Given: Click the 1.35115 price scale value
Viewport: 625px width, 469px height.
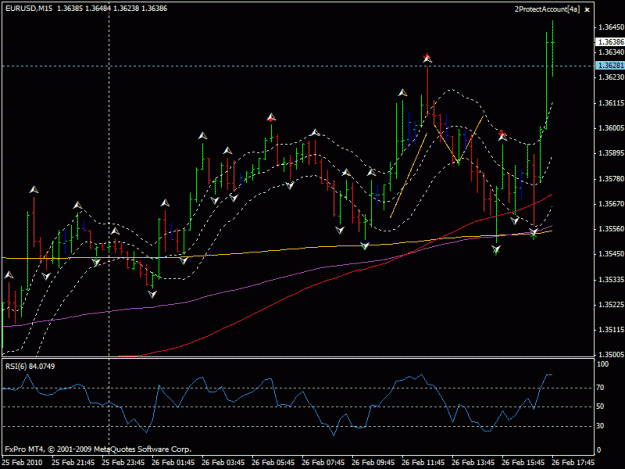Looking at the screenshot, I should 611,330.
